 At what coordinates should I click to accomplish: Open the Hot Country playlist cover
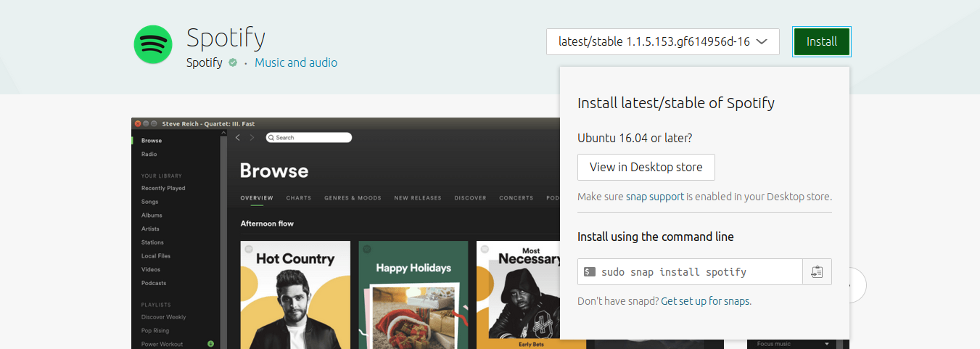pyautogui.click(x=295, y=295)
